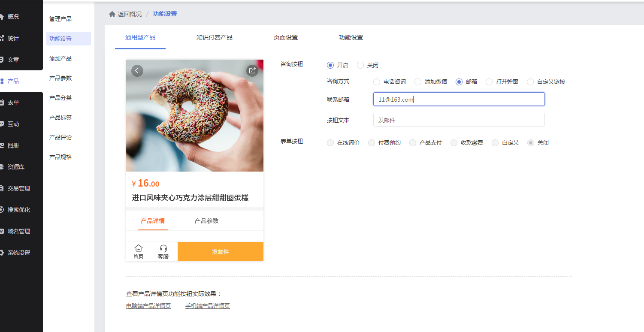This screenshot has height=332, width=644.
Task: Choose 电话咨询 as the consultation method
Action: coord(377,81)
